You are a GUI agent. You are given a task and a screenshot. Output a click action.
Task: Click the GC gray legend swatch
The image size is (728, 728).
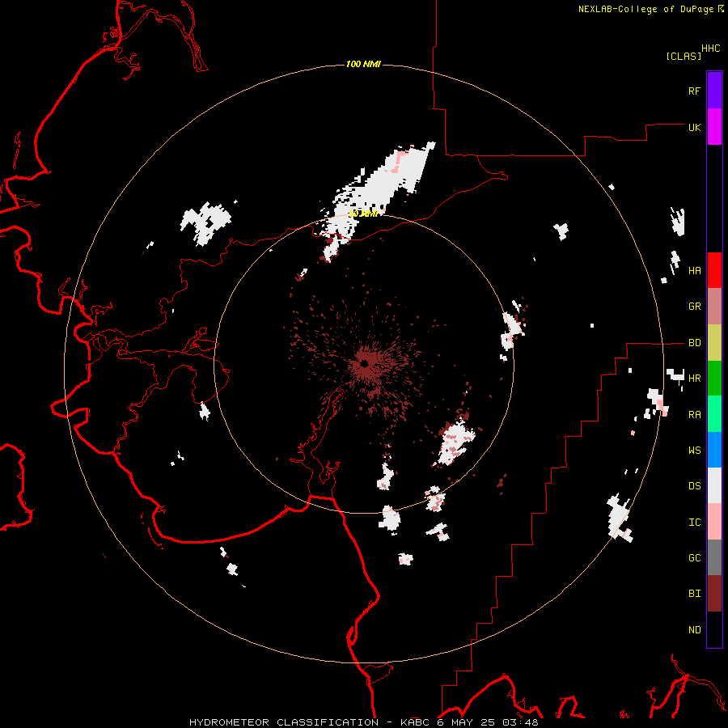pyautogui.click(x=714, y=557)
